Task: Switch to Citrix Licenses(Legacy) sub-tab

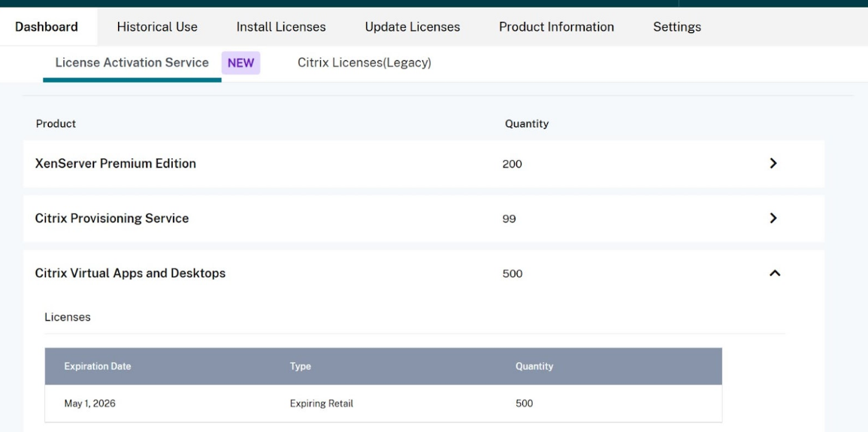Action: click(364, 63)
